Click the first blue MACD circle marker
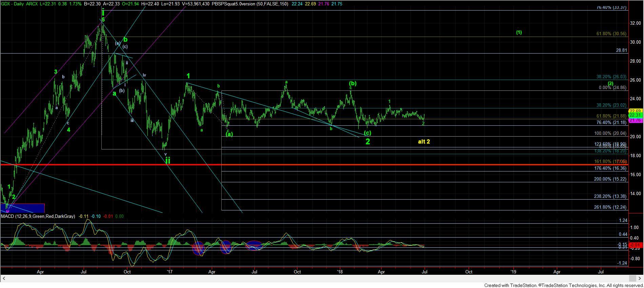644x288 pixels. 198,248
